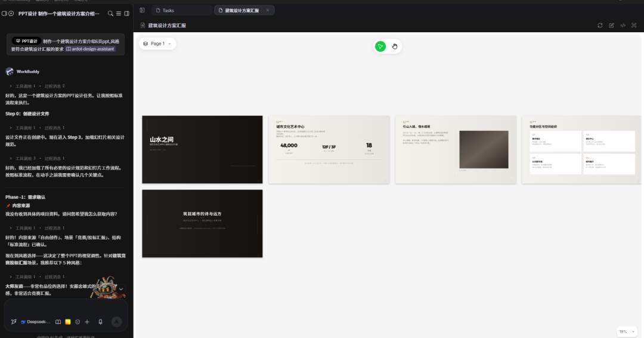This screenshot has height=338, width=644.
Task: Click the yellow square icon in input toolbar
Action: [68, 322]
